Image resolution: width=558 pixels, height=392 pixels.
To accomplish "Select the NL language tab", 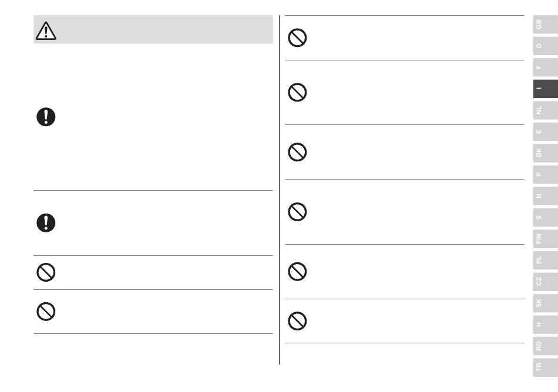I will pos(546,110).
